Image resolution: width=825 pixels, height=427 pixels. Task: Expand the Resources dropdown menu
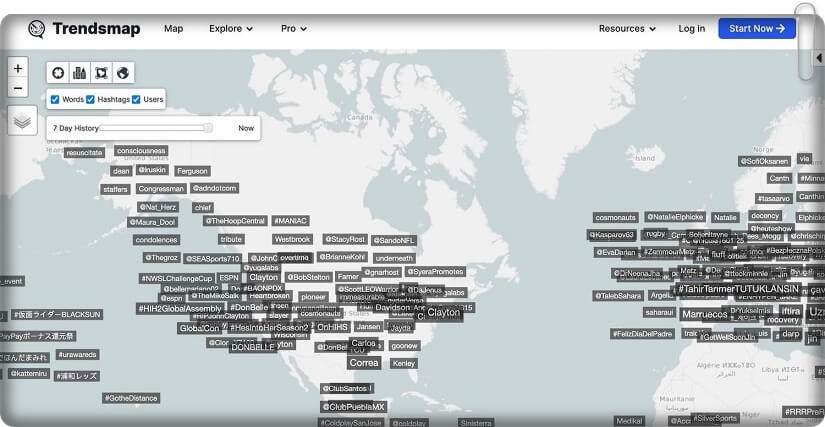[627, 29]
